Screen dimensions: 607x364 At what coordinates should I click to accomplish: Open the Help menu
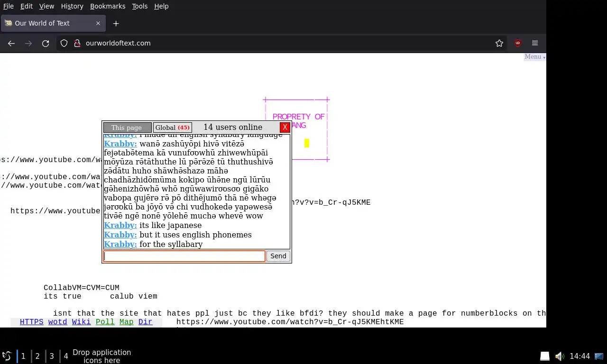pyautogui.click(x=161, y=6)
